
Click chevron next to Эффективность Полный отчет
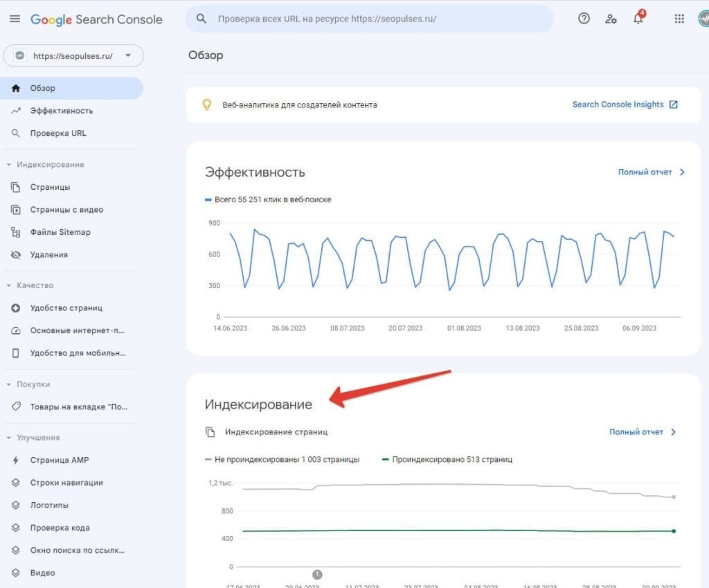pyautogui.click(x=682, y=172)
